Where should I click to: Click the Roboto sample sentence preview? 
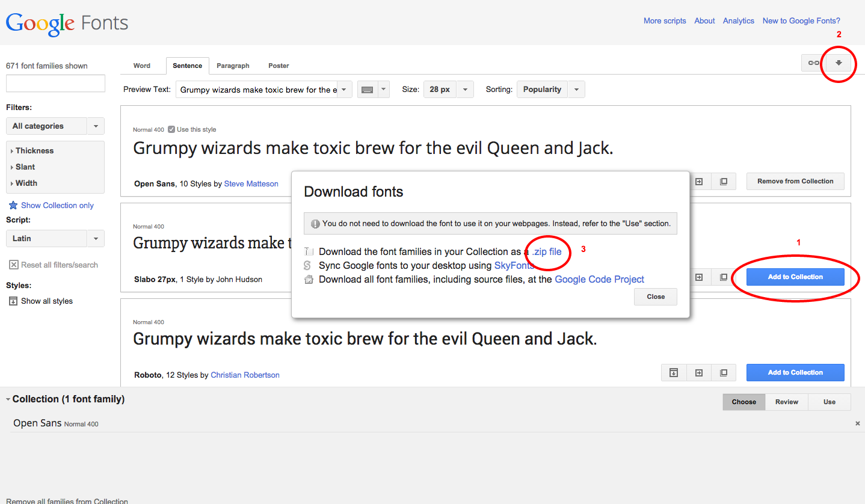pos(365,339)
